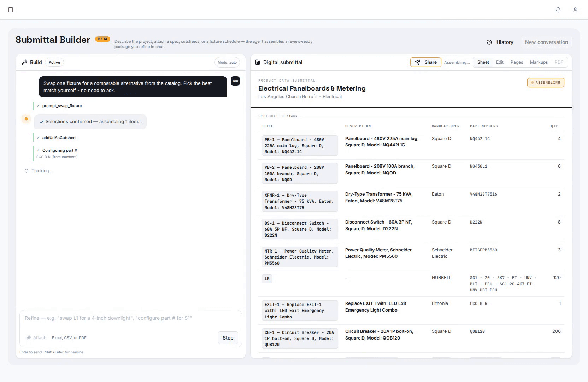Click the MTR-1 Power Quality Meter chip

[x=300, y=257]
